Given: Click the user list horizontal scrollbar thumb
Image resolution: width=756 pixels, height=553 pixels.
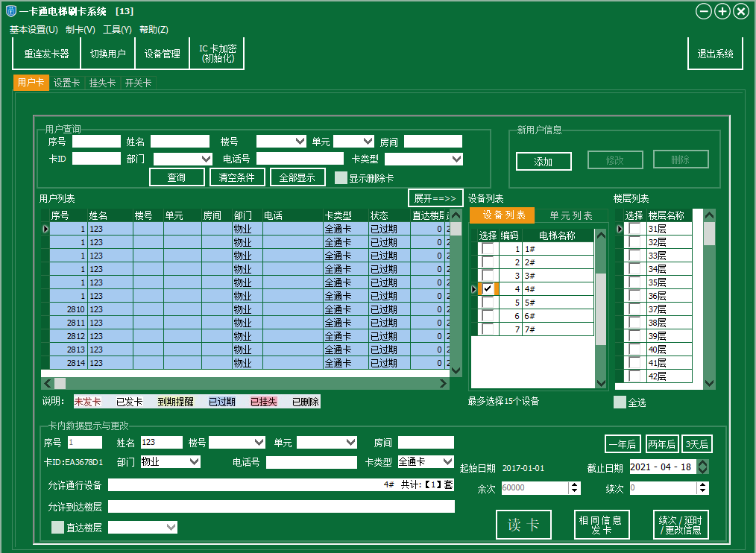Looking at the screenshot, I should coord(60,383).
